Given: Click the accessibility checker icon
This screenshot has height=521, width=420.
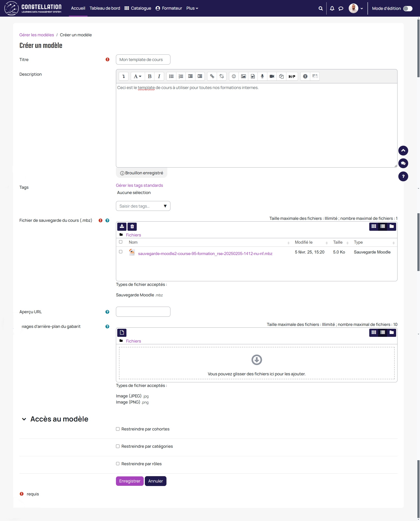Looking at the screenshot, I should pos(305,76).
